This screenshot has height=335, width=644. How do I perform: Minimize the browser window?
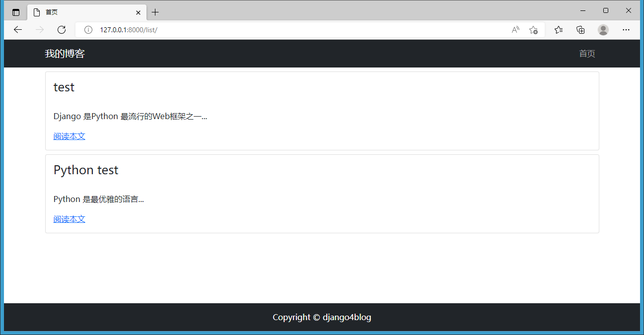coord(583,10)
